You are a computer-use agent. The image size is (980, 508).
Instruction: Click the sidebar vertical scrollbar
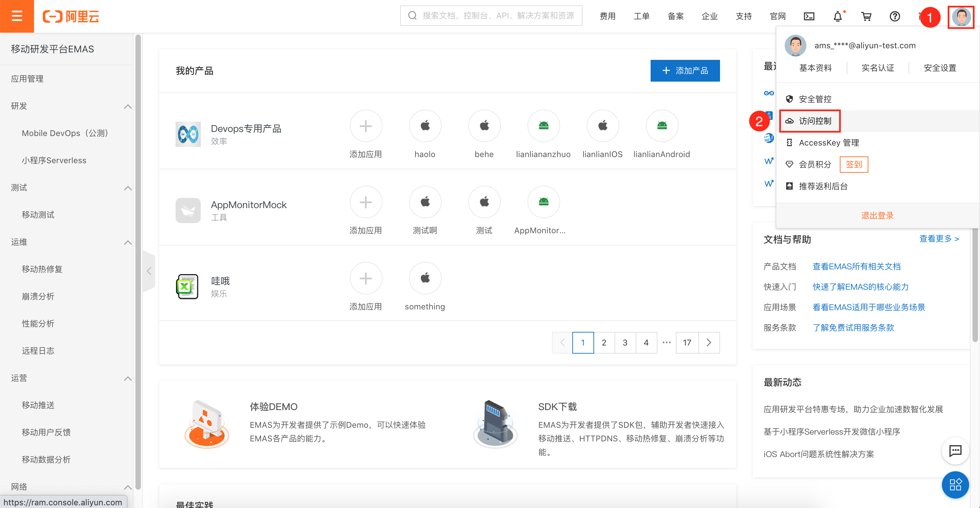coord(138,263)
